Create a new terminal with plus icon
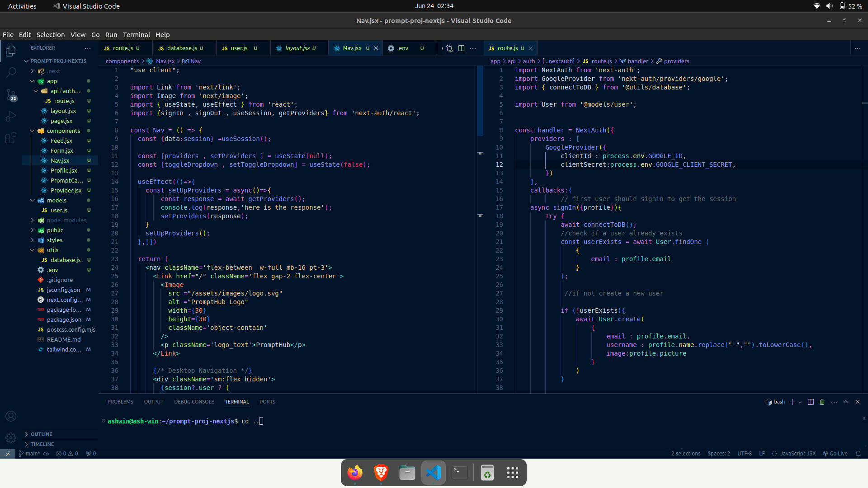The image size is (868, 488). (x=793, y=402)
